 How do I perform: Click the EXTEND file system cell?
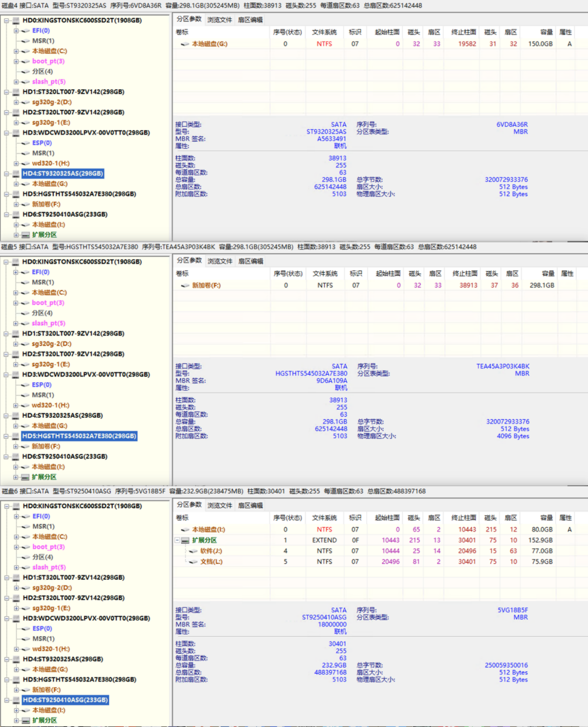coord(324,540)
